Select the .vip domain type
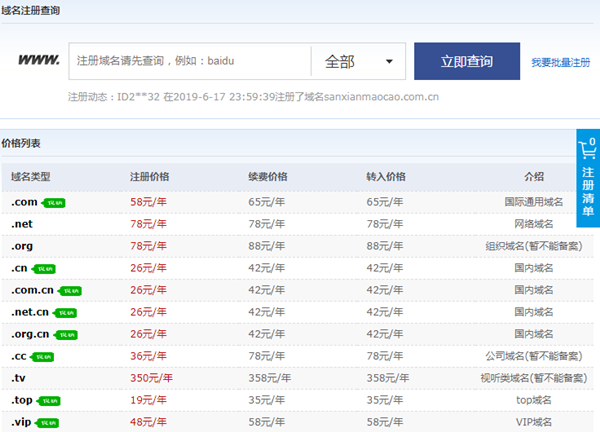 coord(21,422)
